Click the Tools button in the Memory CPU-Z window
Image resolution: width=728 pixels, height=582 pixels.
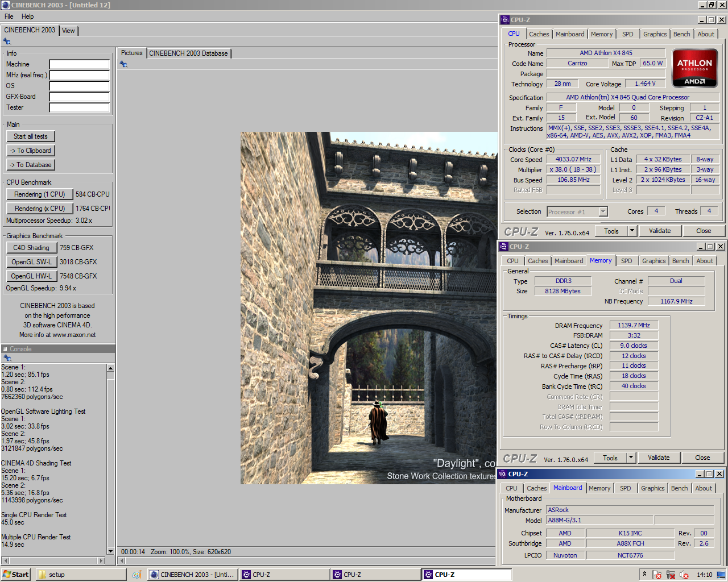(x=610, y=458)
